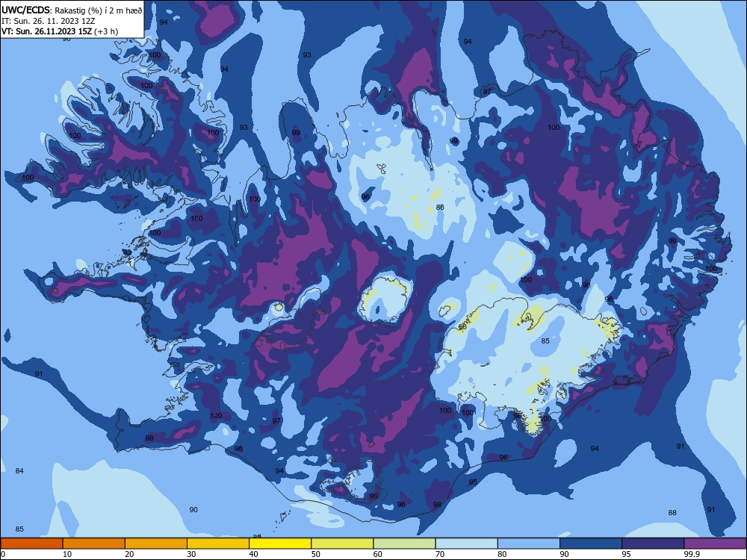This screenshot has width=747, height=560.
Task: Click the 'UWC/ECDS' title text
Action: 25,10
